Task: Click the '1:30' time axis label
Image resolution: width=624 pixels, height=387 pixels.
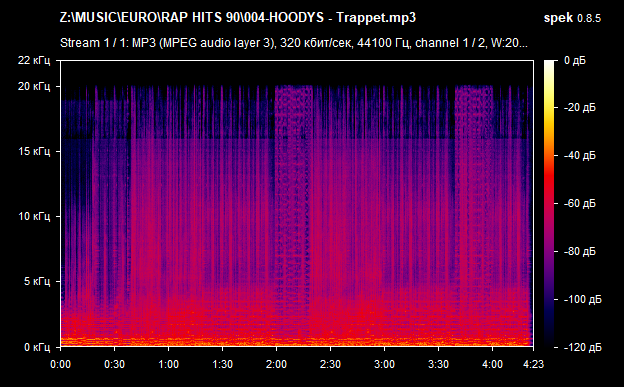Action: click(222, 364)
